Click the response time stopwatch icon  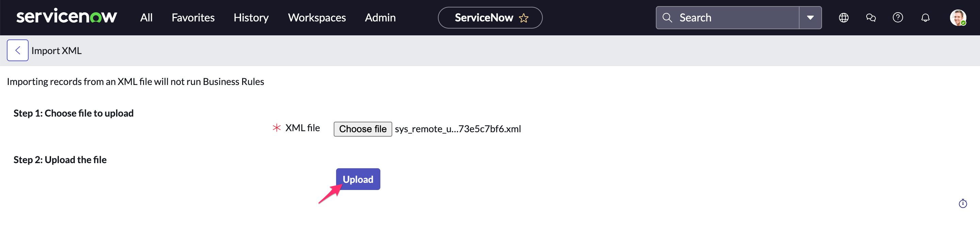click(963, 204)
